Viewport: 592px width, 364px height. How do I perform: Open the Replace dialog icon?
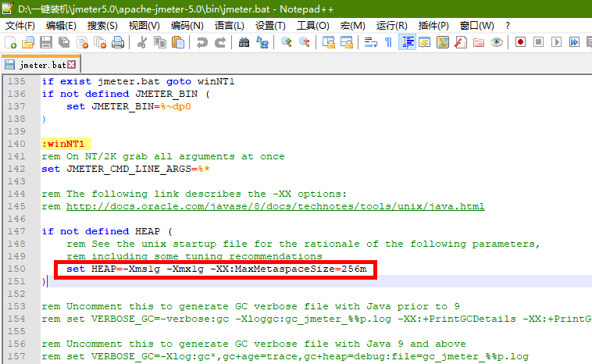pos(262,42)
